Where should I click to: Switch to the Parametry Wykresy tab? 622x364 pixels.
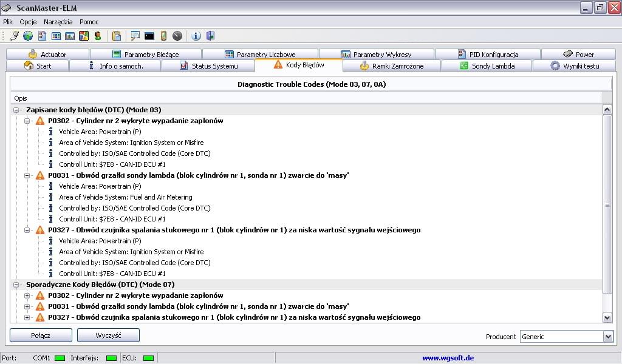[x=377, y=54]
